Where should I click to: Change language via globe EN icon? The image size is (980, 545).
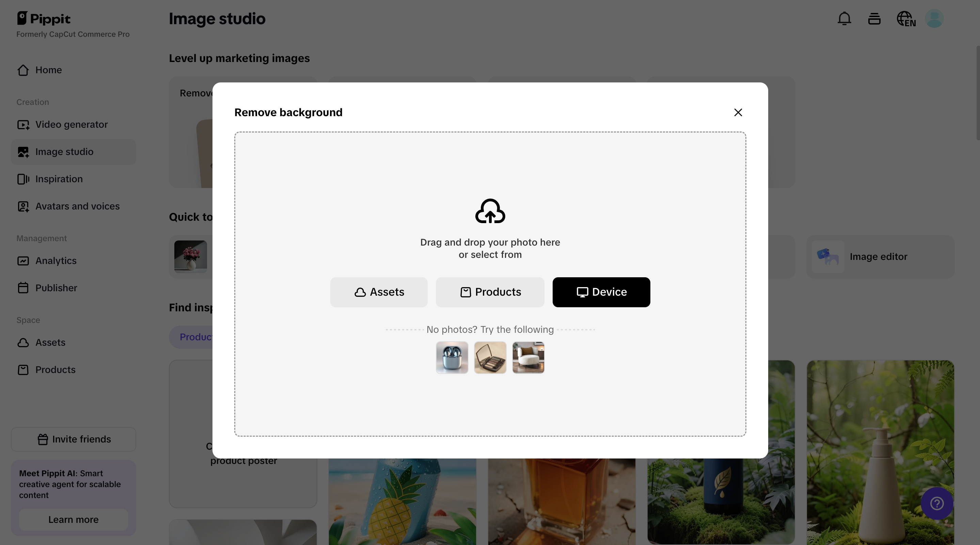click(x=906, y=19)
